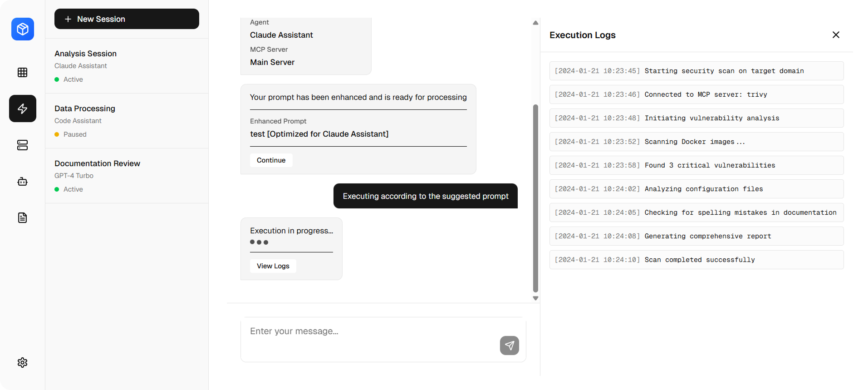Open the Documentation Review session
The image size is (868, 390).
tap(127, 176)
